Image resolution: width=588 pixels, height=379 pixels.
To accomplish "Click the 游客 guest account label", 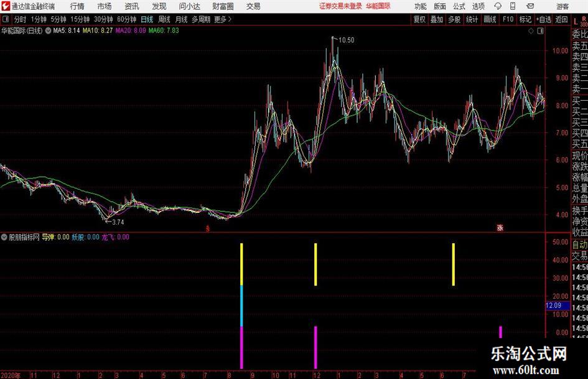I will click(x=562, y=6).
